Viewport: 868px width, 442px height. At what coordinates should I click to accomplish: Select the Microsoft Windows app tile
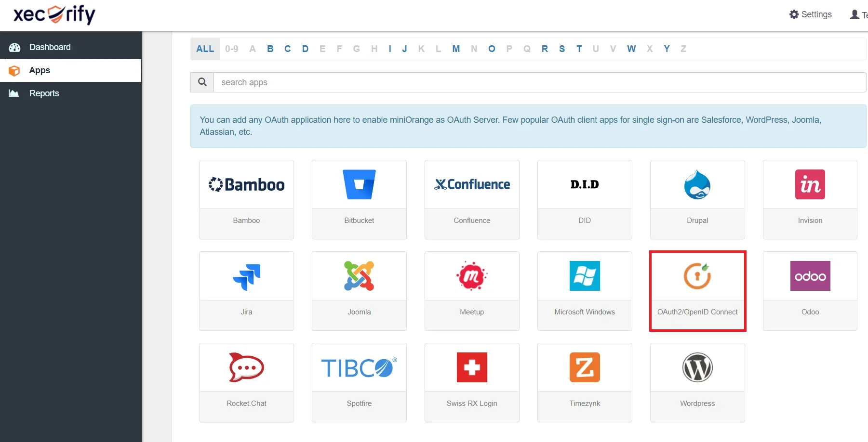pos(584,276)
